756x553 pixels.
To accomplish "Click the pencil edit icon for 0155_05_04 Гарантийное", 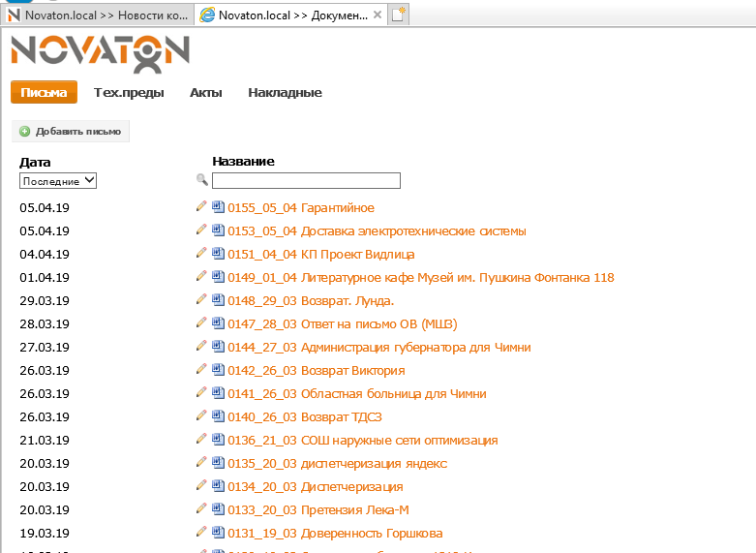I will tap(201, 206).
